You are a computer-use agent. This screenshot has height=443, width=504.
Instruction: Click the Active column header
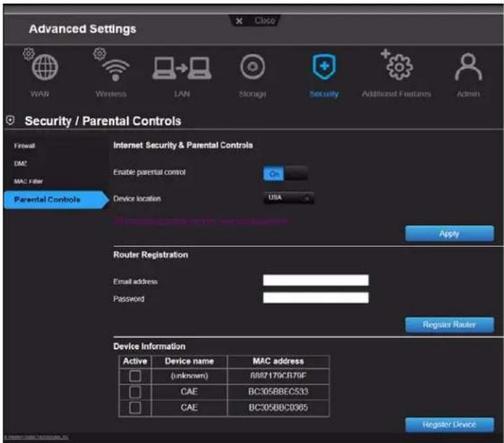click(x=135, y=361)
